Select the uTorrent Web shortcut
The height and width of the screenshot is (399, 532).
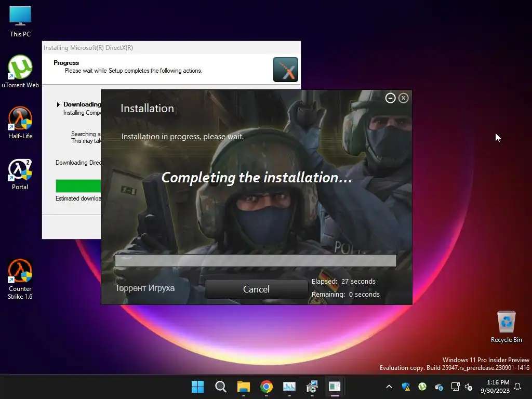click(x=20, y=72)
